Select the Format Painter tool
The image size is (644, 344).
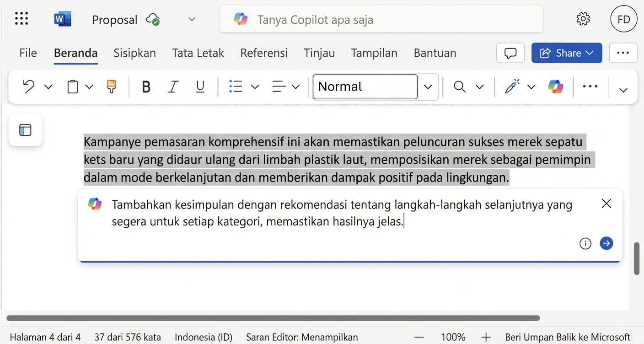point(111,86)
